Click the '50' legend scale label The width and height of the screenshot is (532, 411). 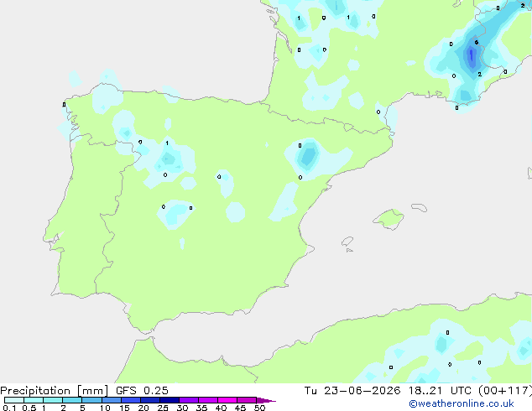[x=259, y=408]
